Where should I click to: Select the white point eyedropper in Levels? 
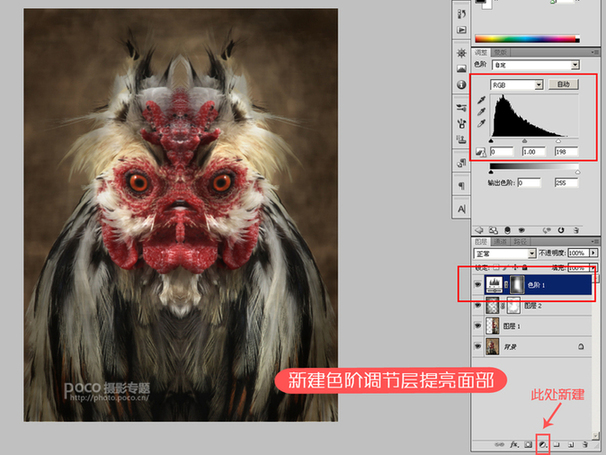[480, 125]
